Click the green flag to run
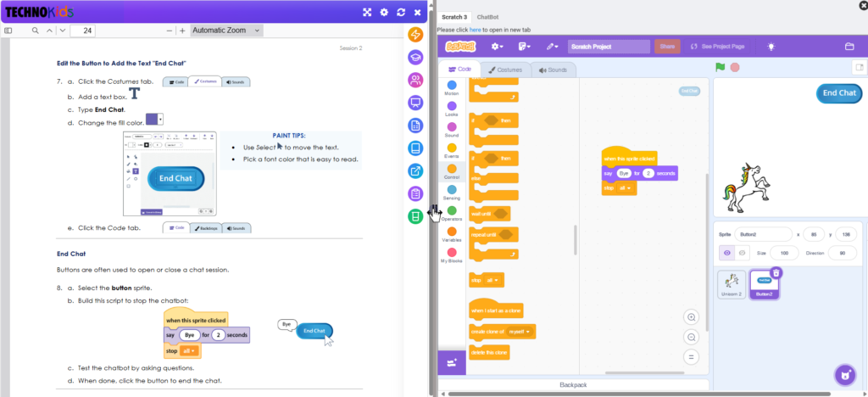This screenshot has width=868, height=397. (721, 68)
